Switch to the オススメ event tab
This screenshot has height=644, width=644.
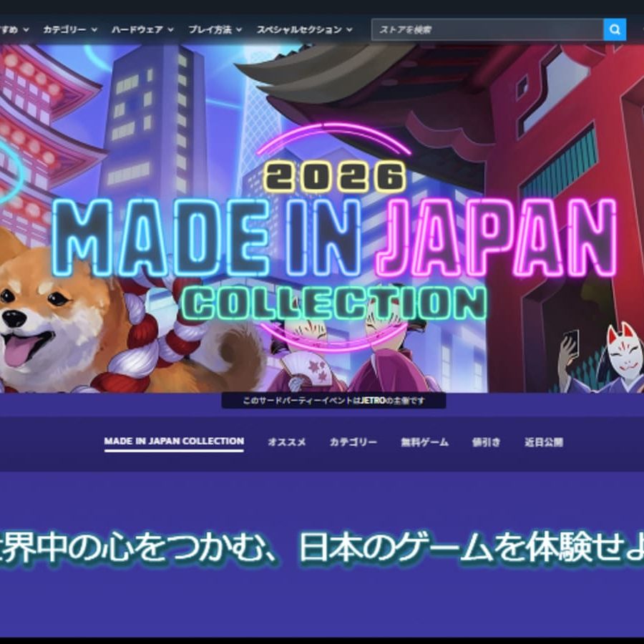point(286,442)
